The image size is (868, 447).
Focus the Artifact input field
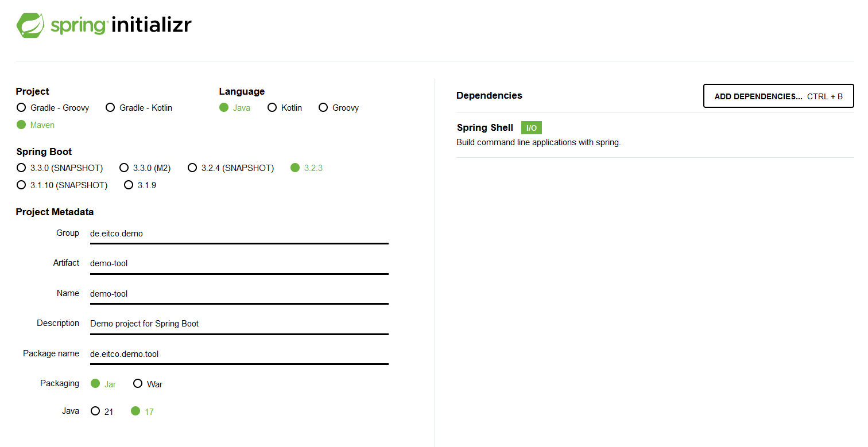coord(239,263)
